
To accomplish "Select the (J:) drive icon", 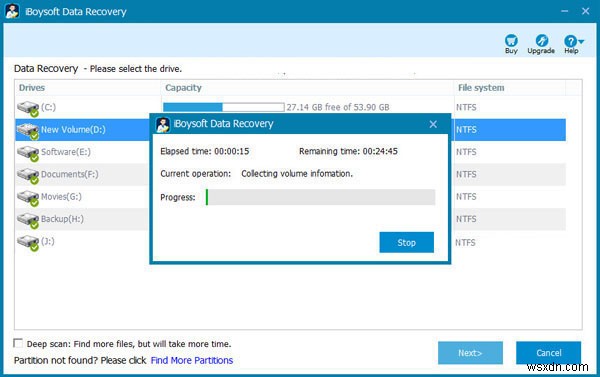I will [x=28, y=243].
